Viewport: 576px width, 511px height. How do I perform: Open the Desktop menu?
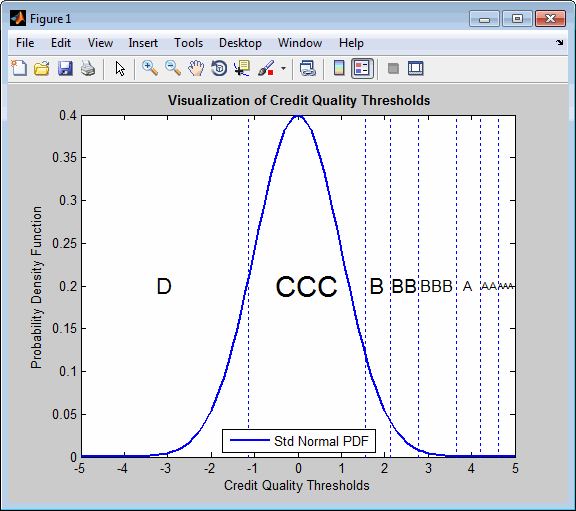240,43
